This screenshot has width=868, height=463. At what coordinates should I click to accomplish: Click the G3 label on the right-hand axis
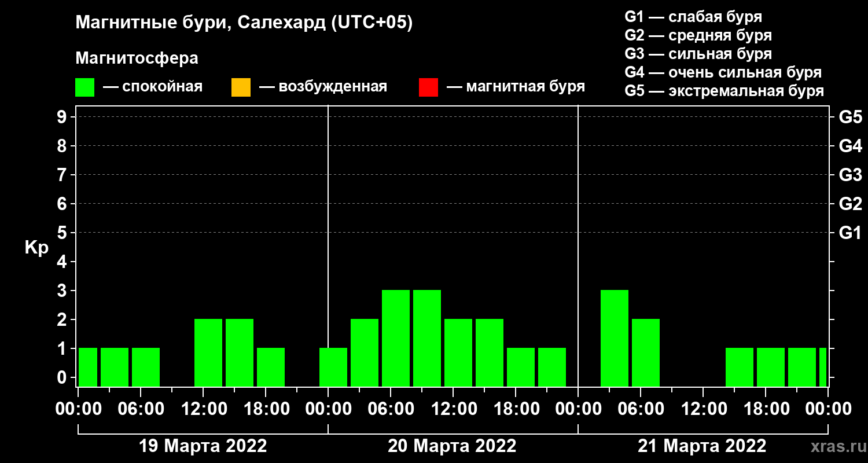tap(850, 175)
